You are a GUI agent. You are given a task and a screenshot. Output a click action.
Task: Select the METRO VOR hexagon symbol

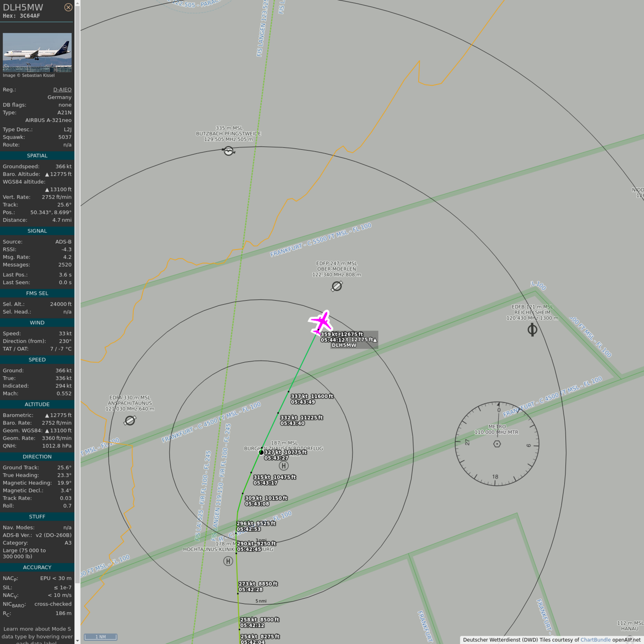click(x=497, y=444)
